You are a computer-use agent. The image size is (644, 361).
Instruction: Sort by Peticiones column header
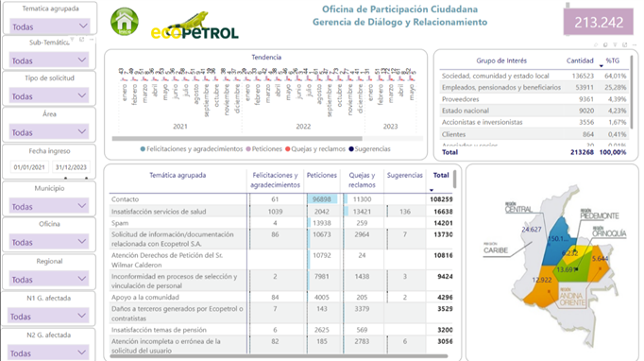[x=322, y=175]
